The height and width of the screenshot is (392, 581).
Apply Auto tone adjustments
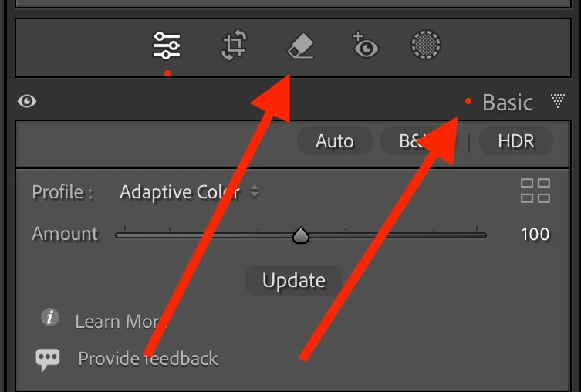tap(335, 141)
